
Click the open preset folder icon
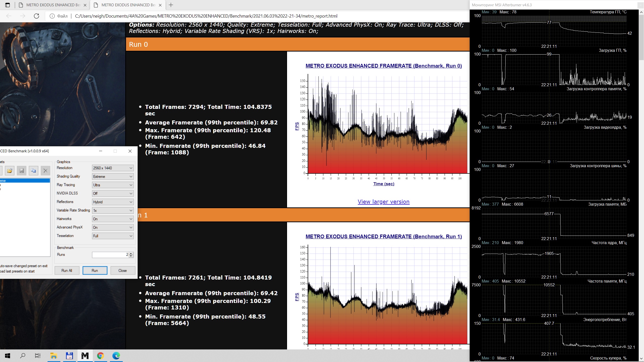[x=10, y=171]
